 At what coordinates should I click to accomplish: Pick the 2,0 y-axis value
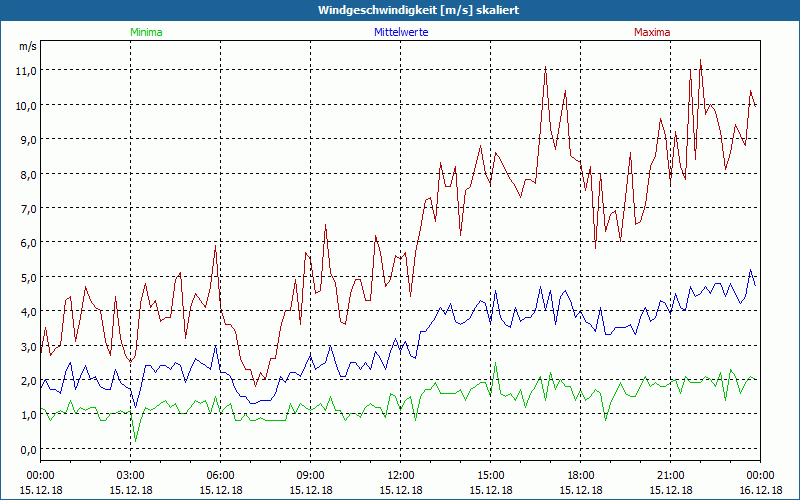[x=28, y=381]
